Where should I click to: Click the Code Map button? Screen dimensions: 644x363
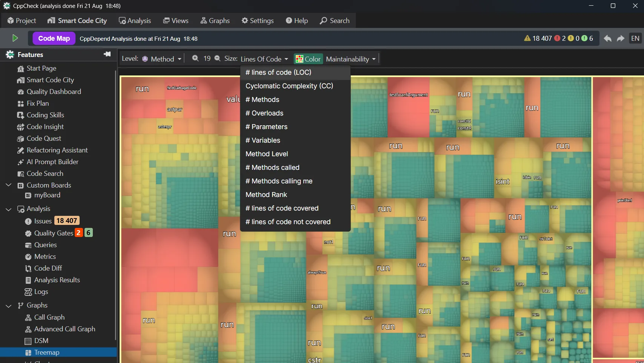(54, 38)
